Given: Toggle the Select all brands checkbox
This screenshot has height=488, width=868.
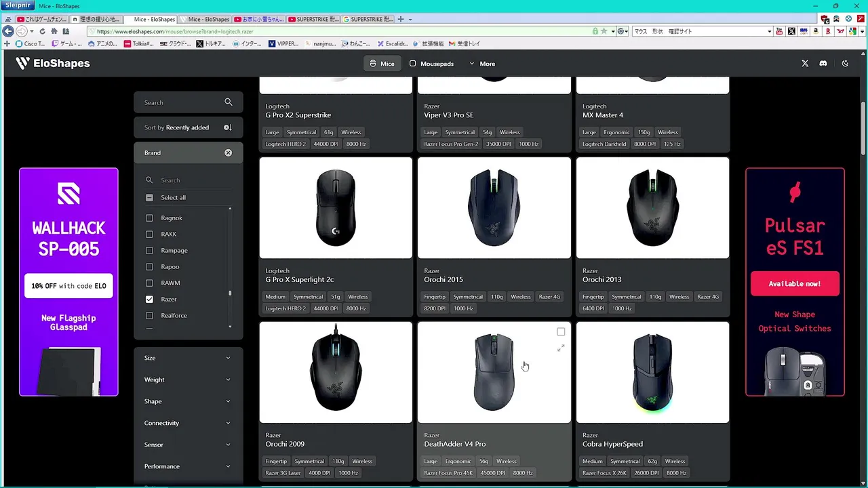Looking at the screenshot, I should click(150, 197).
